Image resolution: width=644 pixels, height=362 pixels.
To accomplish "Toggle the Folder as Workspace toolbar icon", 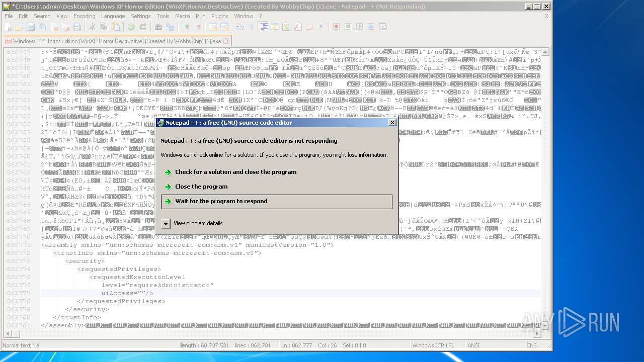I will coord(309,27).
